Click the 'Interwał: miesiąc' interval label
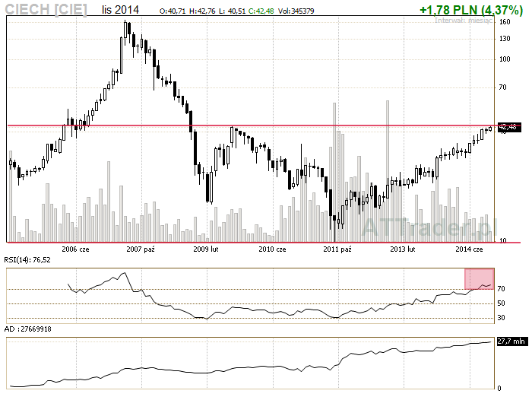 click(464, 21)
